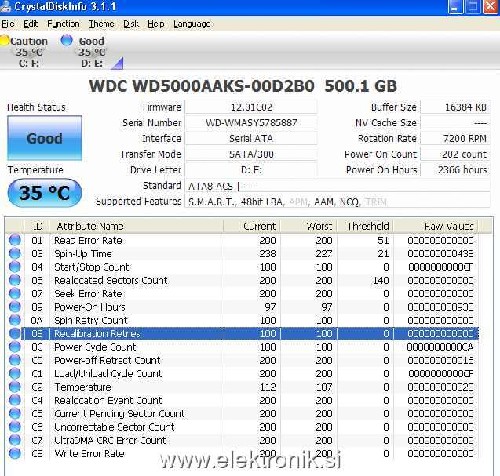This screenshot has height=476, width=500.
Task: Open the Disk menu
Action: click(x=131, y=24)
